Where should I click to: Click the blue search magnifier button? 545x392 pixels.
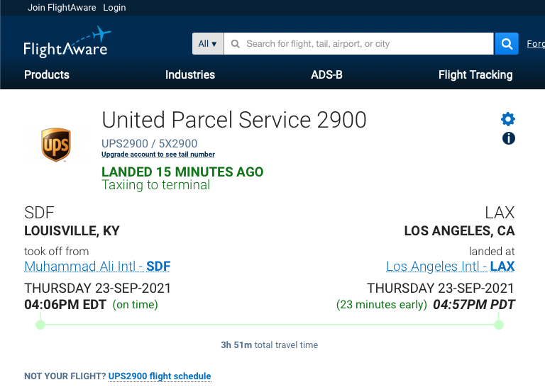(507, 44)
